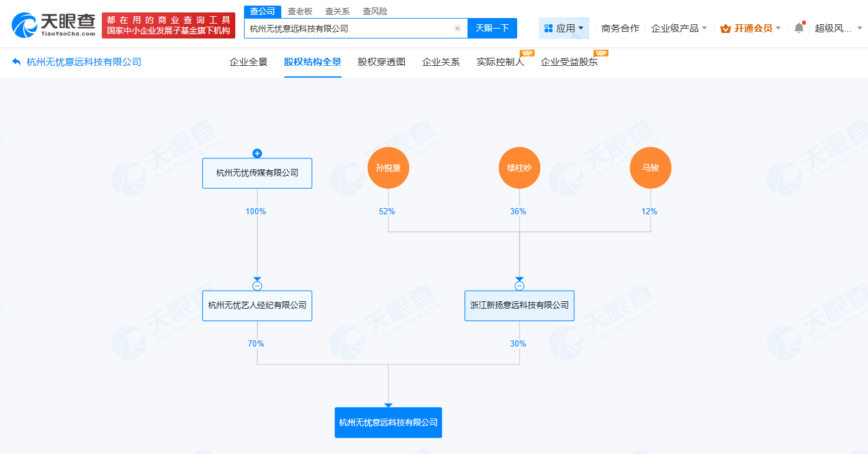Expand 杭州无忧传媒有限公司 with the plus icon

tap(257, 153)
